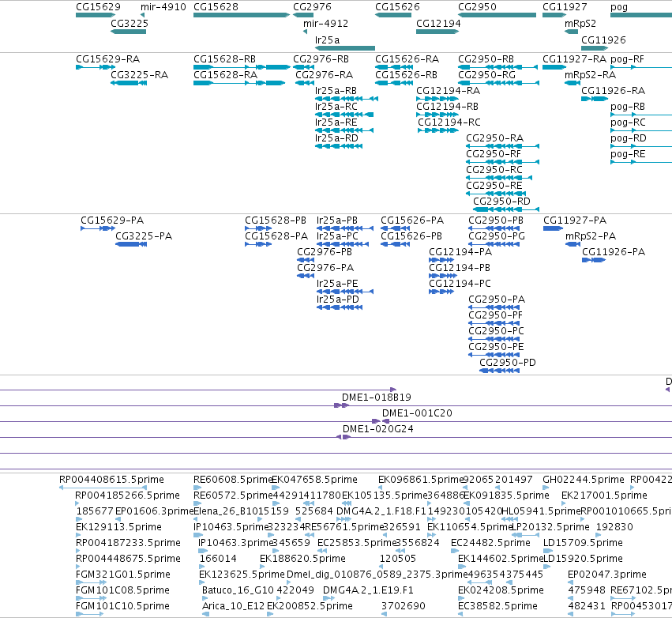Click the CG15629 gene label
Viewport: 672px width, 618px height.
tap(98, 7)
